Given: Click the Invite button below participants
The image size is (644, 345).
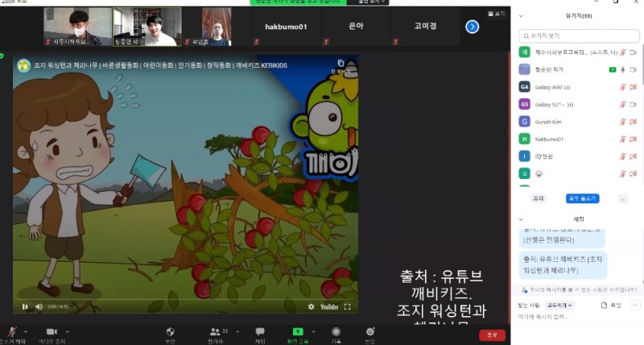Looking at the screenshot, I should [x=538, y=198].
